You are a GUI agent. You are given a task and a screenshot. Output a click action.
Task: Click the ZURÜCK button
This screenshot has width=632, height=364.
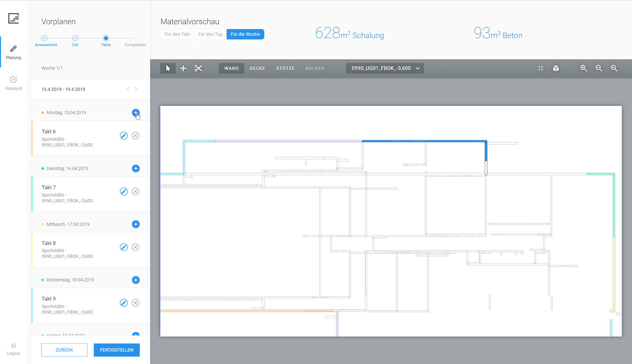[x=64, y=350]
